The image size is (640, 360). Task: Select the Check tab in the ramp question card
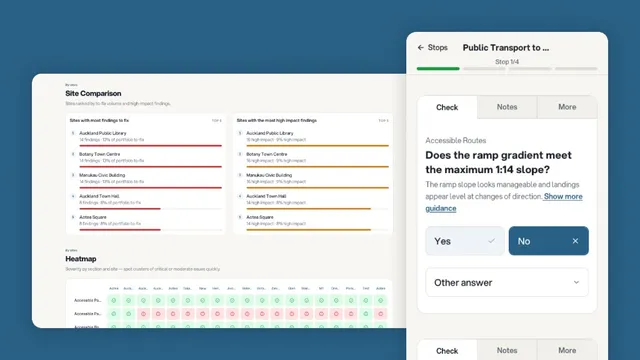pyautogui.click(x=447, y=107)
